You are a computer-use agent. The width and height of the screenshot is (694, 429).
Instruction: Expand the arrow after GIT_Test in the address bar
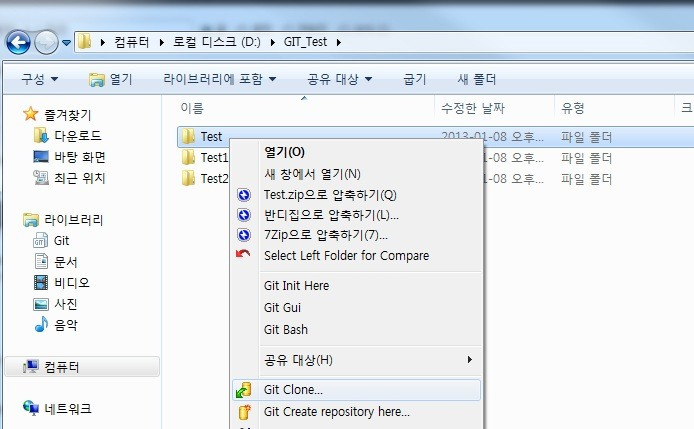point(339,43)
